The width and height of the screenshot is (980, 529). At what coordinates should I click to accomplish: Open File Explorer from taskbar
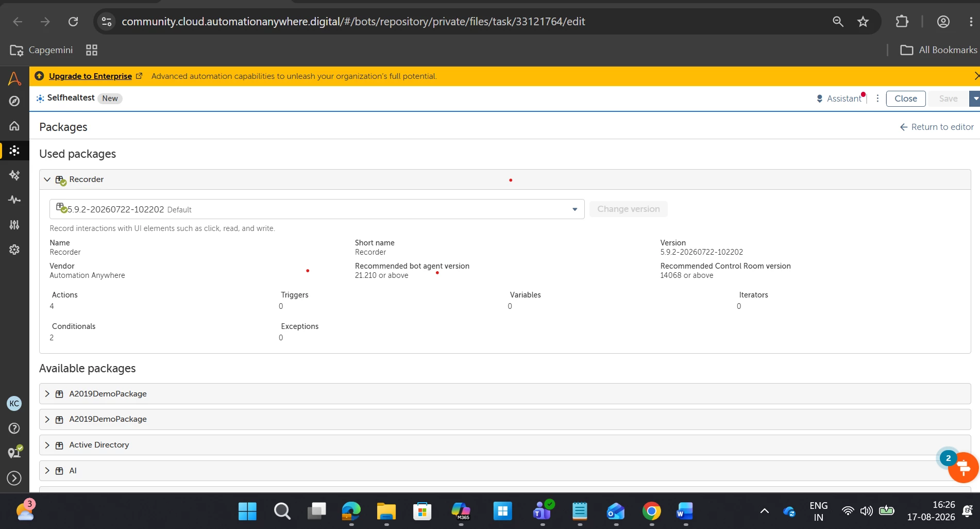(386, 511)
